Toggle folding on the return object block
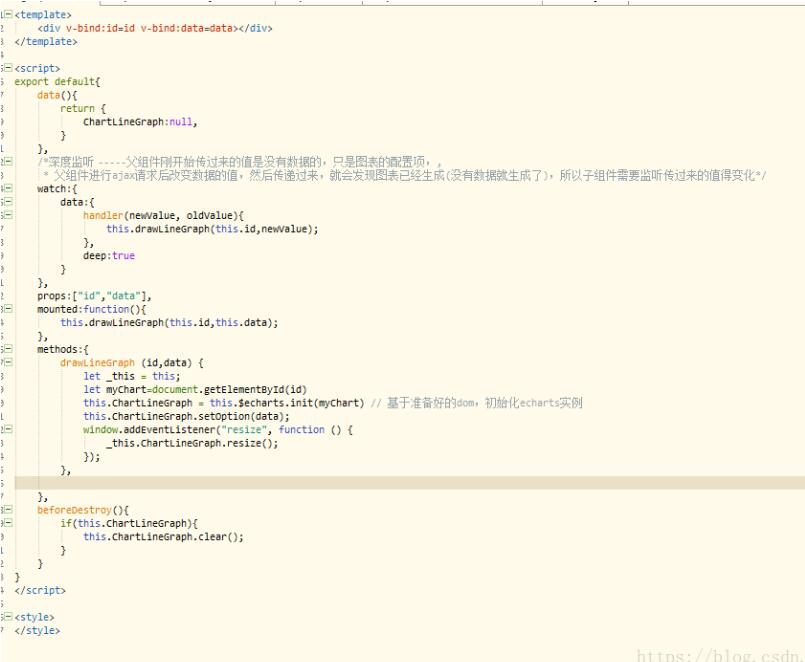 click(x=10, y=108)
